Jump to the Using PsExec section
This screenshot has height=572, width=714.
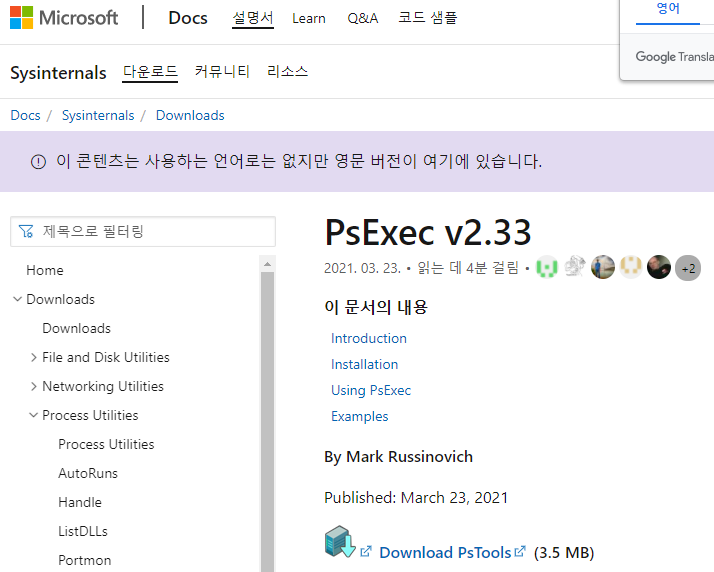[x=371, y=390]
